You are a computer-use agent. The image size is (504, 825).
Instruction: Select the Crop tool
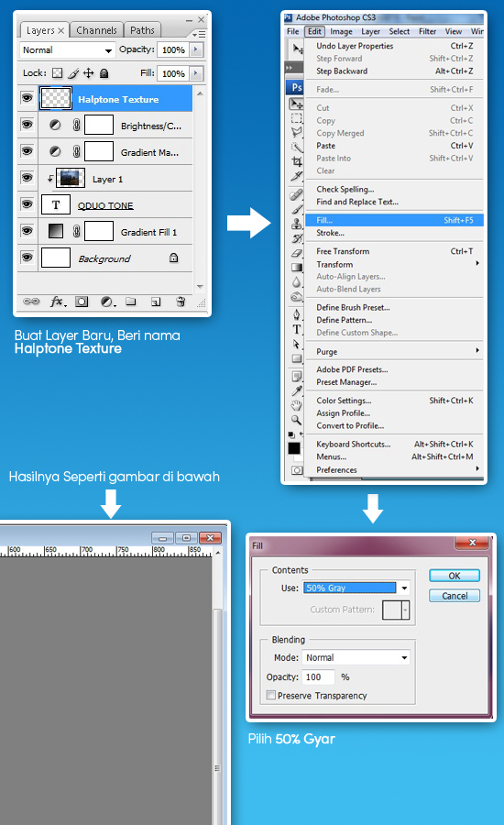(x=297, y=161)
